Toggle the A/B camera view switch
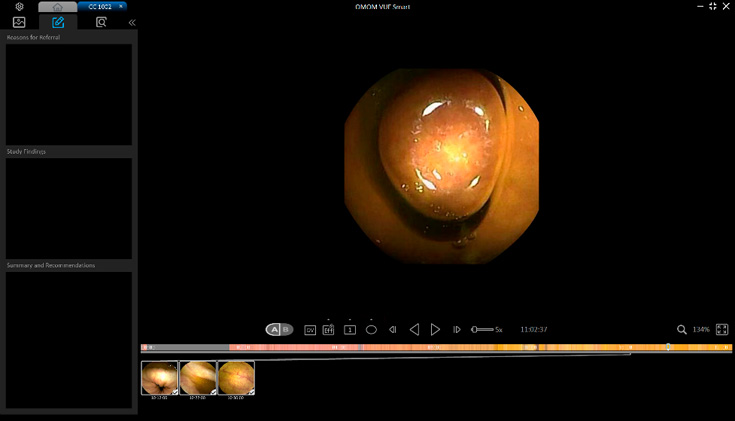Image resolution: width=735 pixels, height=421 pixels. coord(279,329)
